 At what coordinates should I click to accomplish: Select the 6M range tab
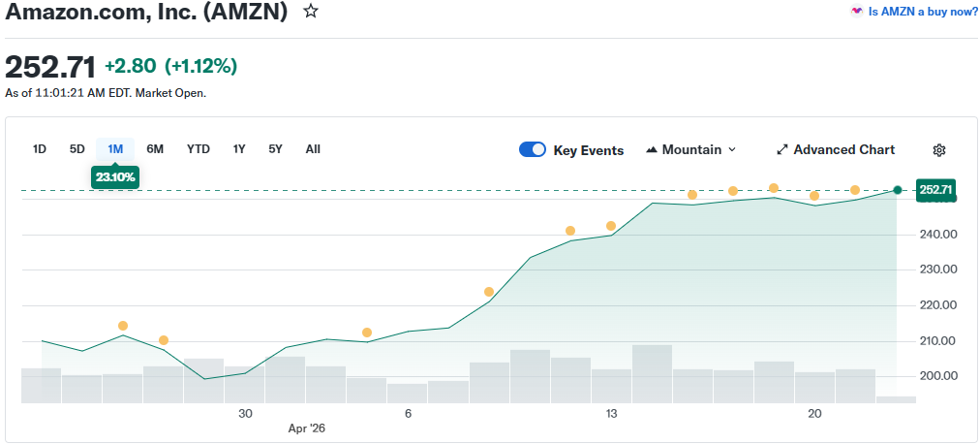pyautogui.click(x=155, y=149)
